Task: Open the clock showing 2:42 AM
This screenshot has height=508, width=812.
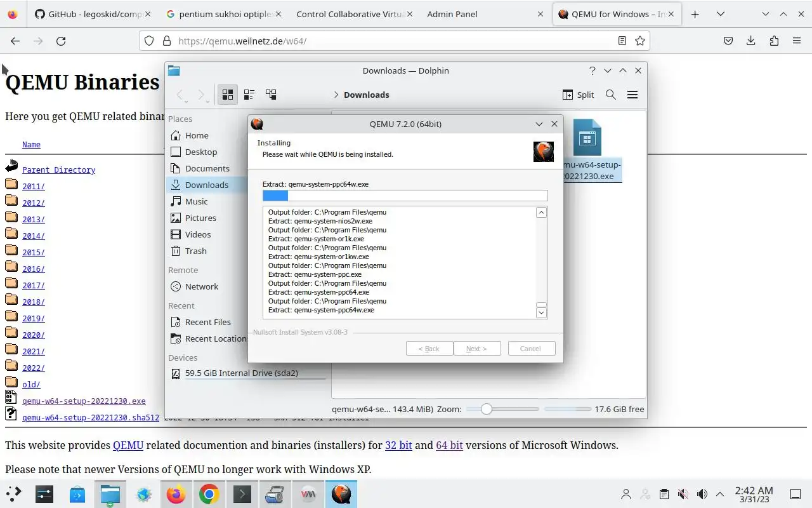Action: point(754,494)
